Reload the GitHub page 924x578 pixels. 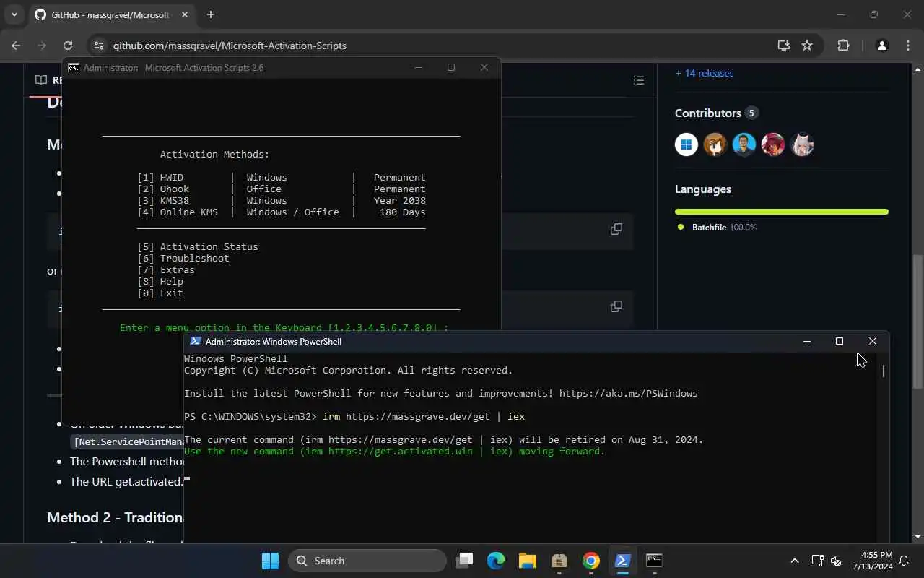point(68,46)
